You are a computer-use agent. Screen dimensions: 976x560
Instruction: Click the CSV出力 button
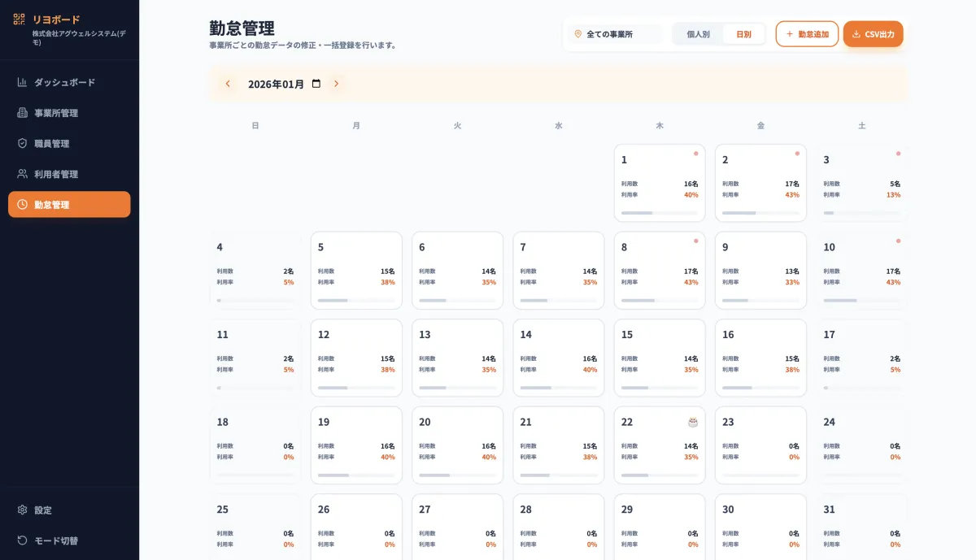(x=873, y=34)
